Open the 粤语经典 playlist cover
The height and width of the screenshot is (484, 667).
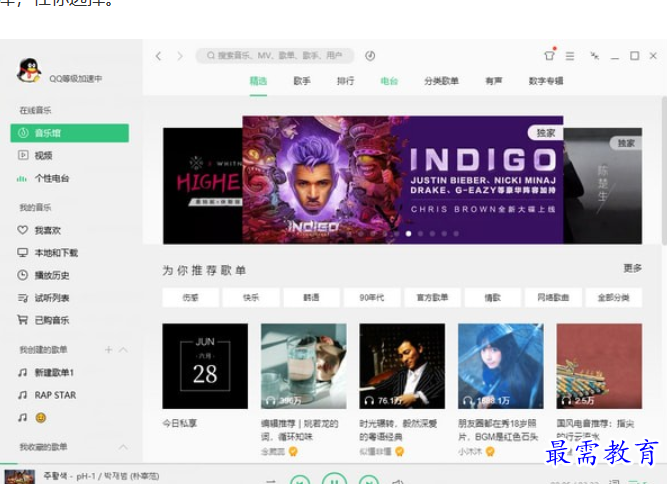[402, 366]
